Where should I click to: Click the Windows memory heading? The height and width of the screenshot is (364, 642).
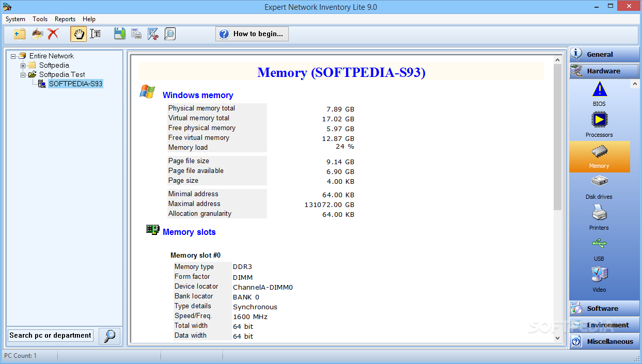pos(198,95)
